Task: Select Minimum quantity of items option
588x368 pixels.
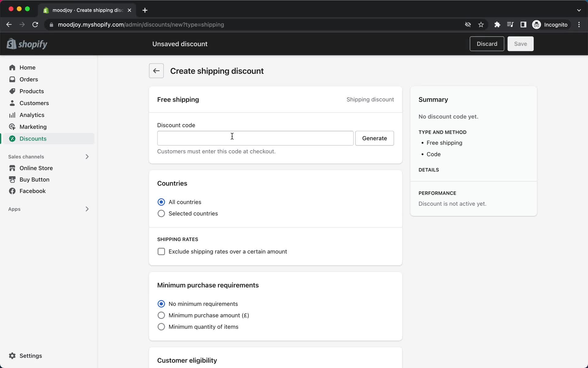Action: pyautogui.click(x=161, y=327)
